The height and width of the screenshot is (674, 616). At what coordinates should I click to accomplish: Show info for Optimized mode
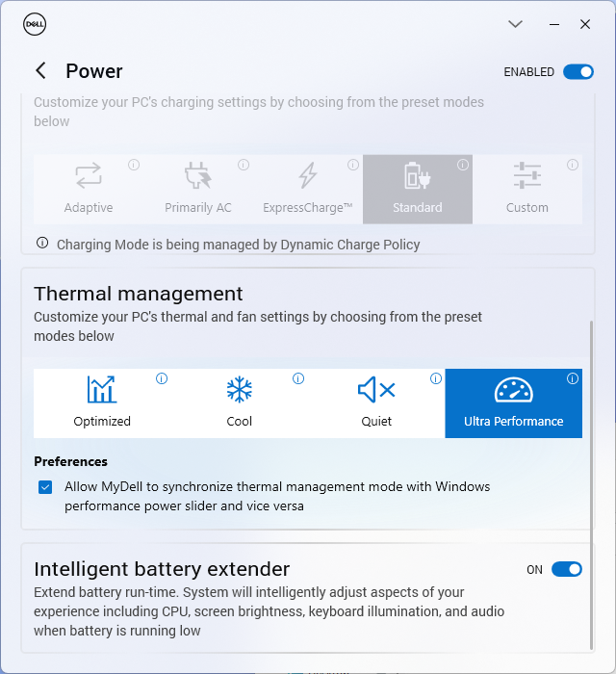coord(162,379)
